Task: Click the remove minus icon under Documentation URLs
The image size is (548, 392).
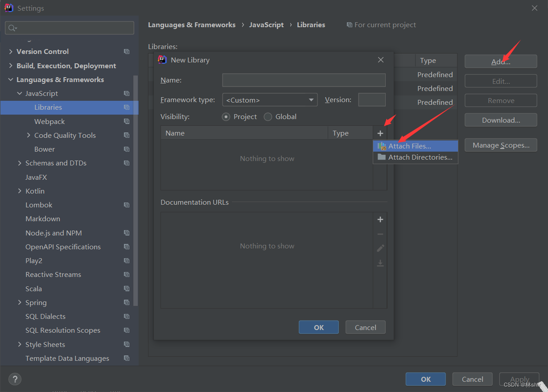Action: pyautogui.click(x=380, y=234)
